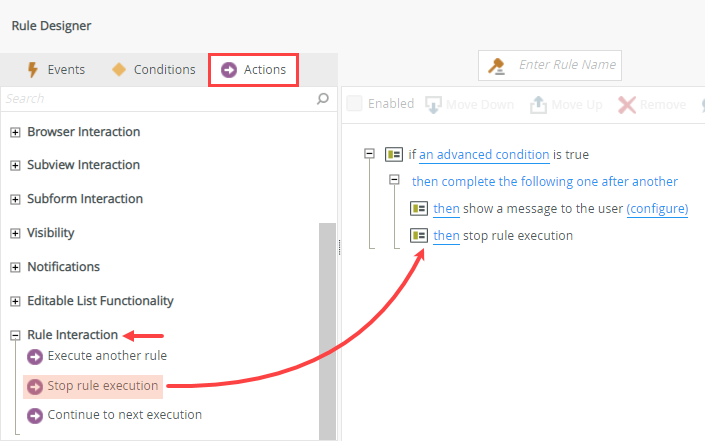Click the Continue to next execution icon
This screenshot has height=441, width=705.
[36, 415]
